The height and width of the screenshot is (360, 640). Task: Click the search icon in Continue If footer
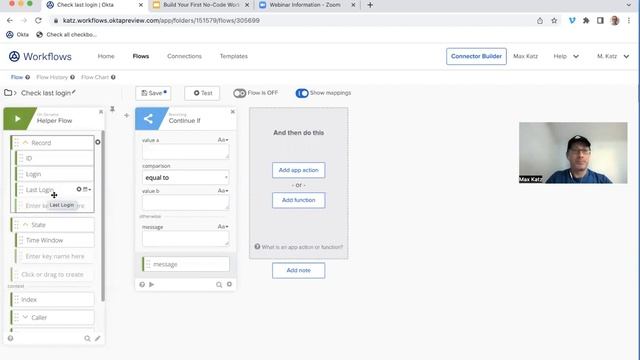(x=219, y=284)
